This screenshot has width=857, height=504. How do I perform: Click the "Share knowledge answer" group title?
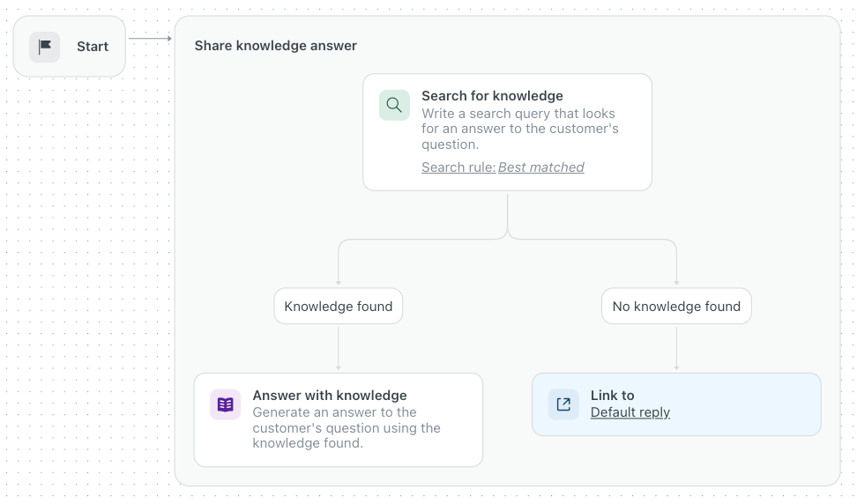[x=275, y=46]
